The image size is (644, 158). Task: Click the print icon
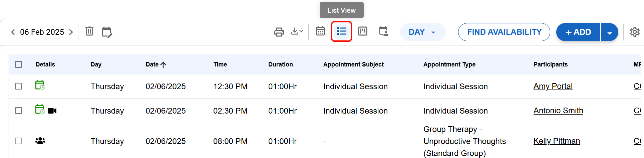click(x=279, y=32)
